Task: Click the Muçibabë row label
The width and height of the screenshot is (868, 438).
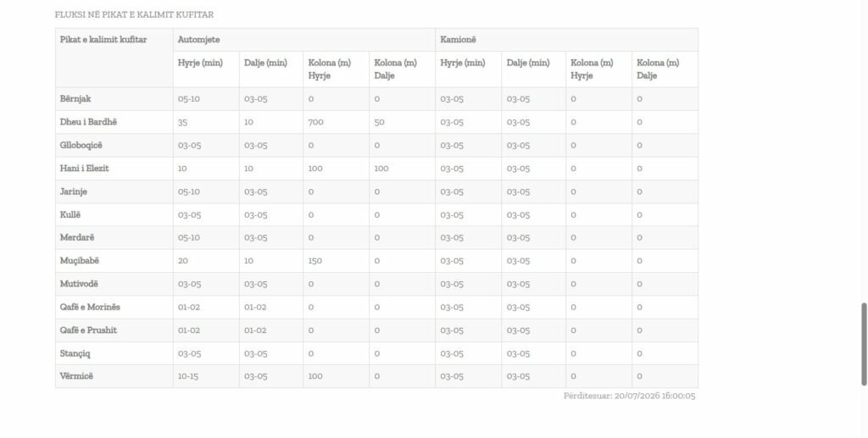Action: pos(80,260)
